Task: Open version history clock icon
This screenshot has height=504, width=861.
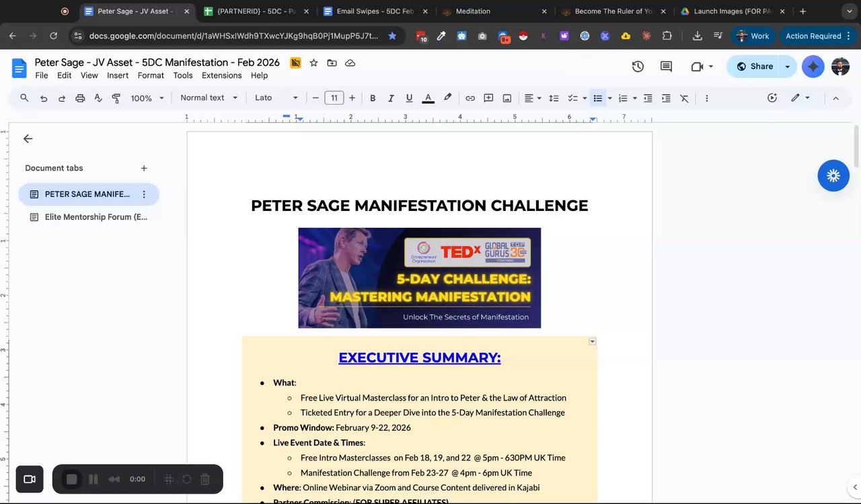Action: [x=638, y=67]
